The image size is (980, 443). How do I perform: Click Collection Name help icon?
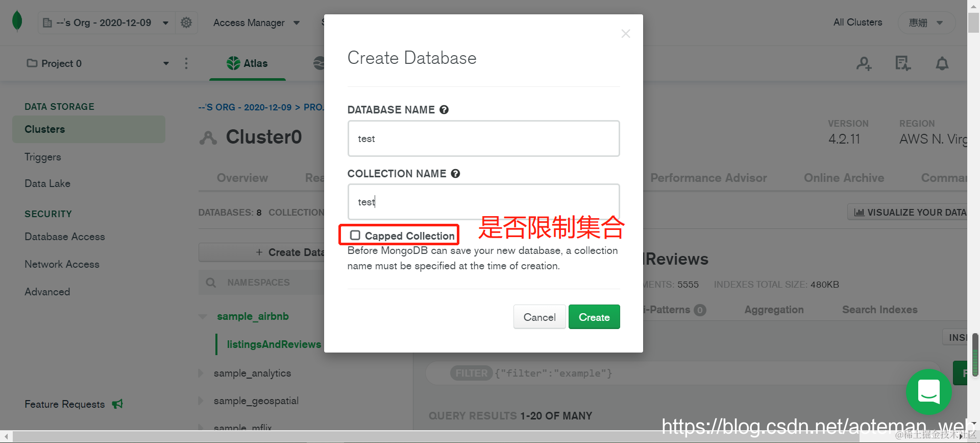(x=455, y=174)
